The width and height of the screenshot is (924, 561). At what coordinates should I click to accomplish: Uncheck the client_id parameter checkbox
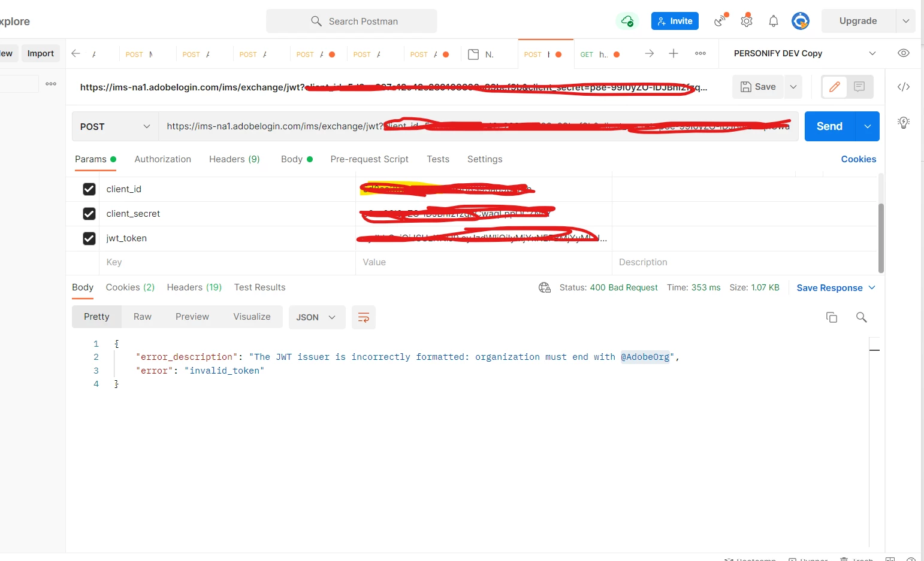(89, 189)
